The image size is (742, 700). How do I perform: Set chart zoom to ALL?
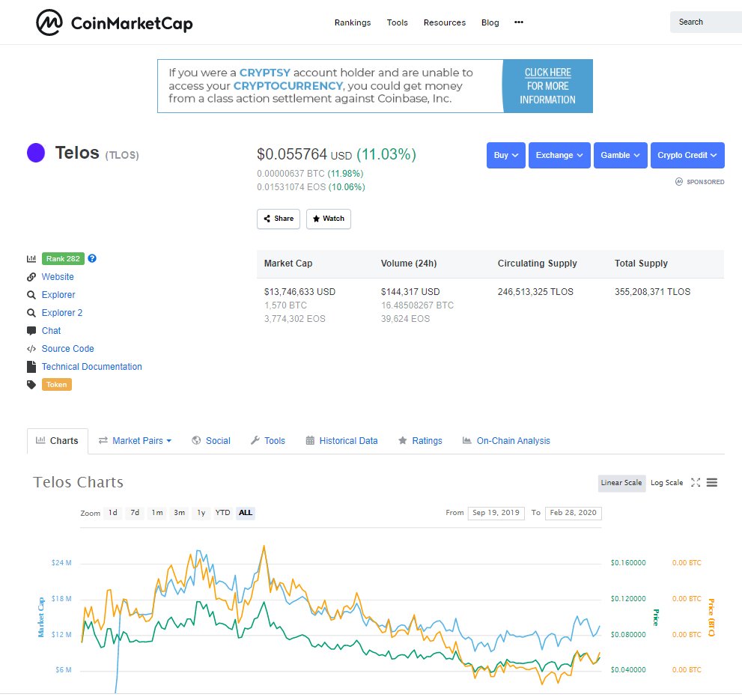[245, 513]
